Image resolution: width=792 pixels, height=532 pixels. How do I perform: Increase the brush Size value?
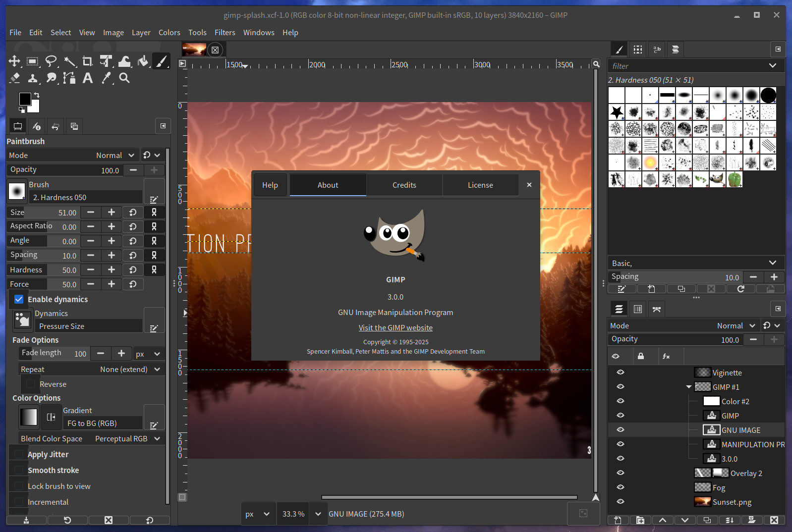(112, 212)
